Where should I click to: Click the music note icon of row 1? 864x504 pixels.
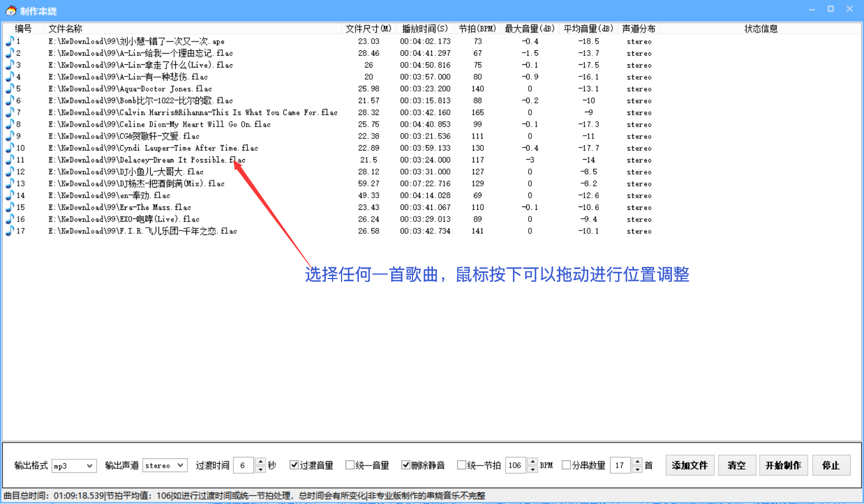pos(9,41)
